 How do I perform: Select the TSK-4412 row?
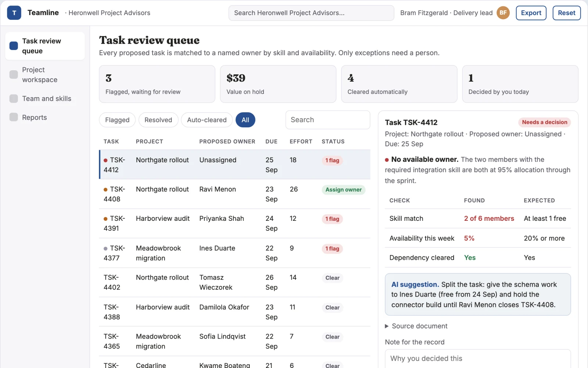pos(235,164)
